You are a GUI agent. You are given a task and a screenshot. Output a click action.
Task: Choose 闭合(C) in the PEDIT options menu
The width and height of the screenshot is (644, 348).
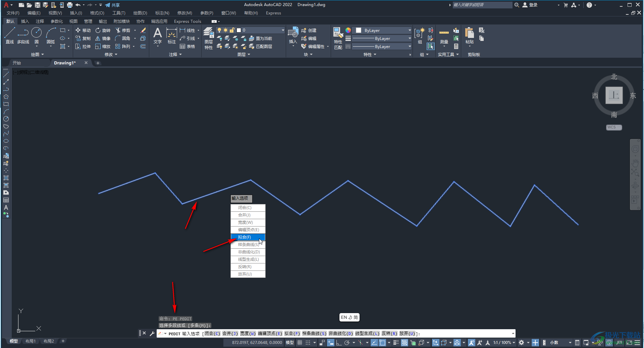point(248,208)
